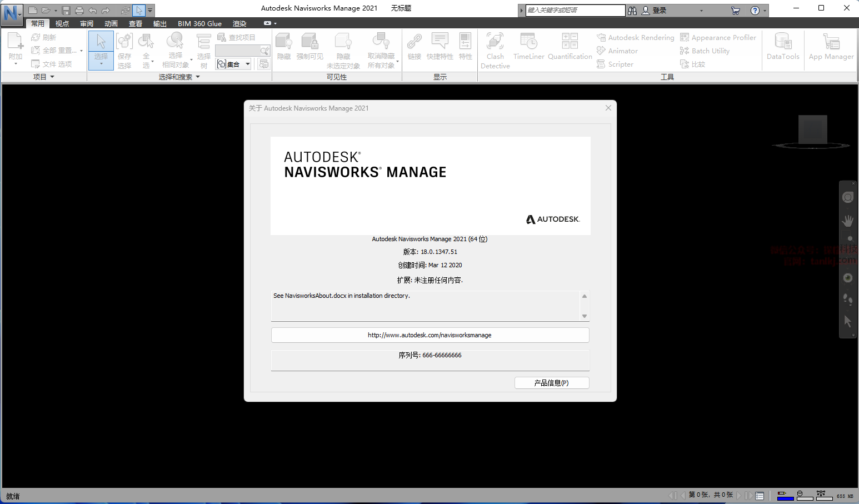
Task: Open the Quantification workbook
Action: coord(570,47)
